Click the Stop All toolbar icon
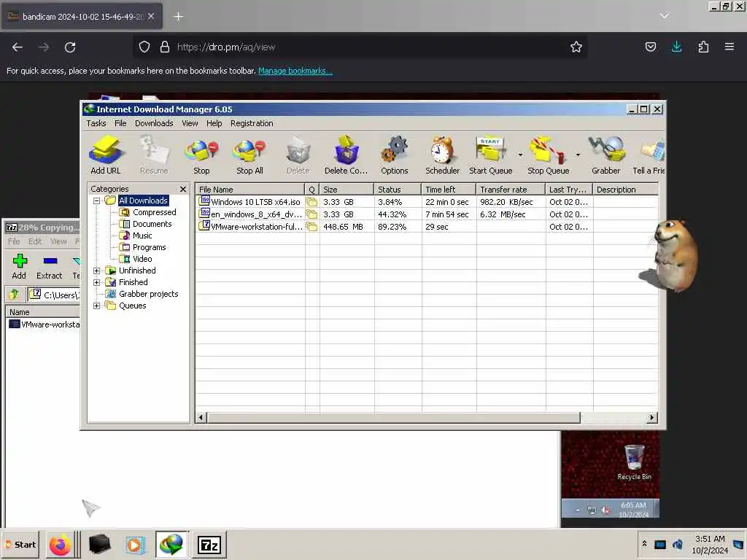The height and width of the screenshot is (560, 747). tap(249, 155)
